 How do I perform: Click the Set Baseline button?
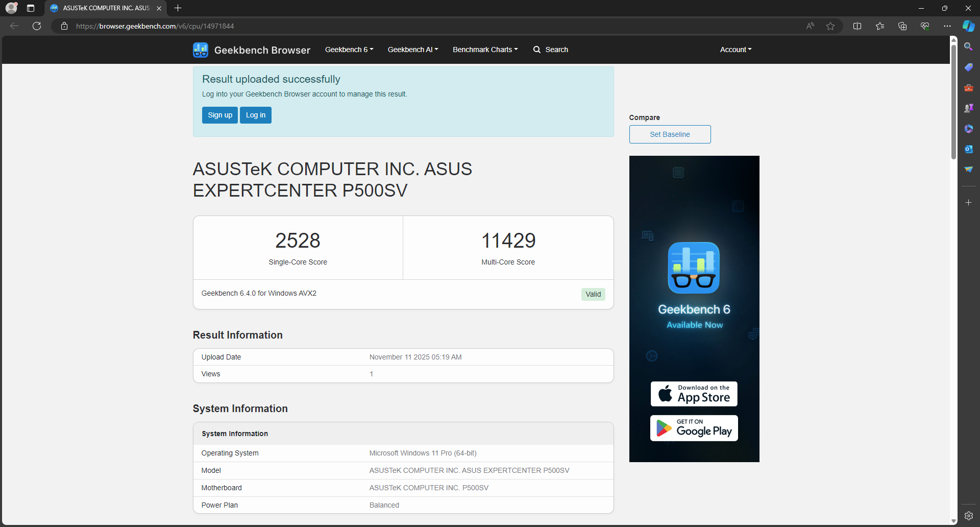click(x=670, y=134)
